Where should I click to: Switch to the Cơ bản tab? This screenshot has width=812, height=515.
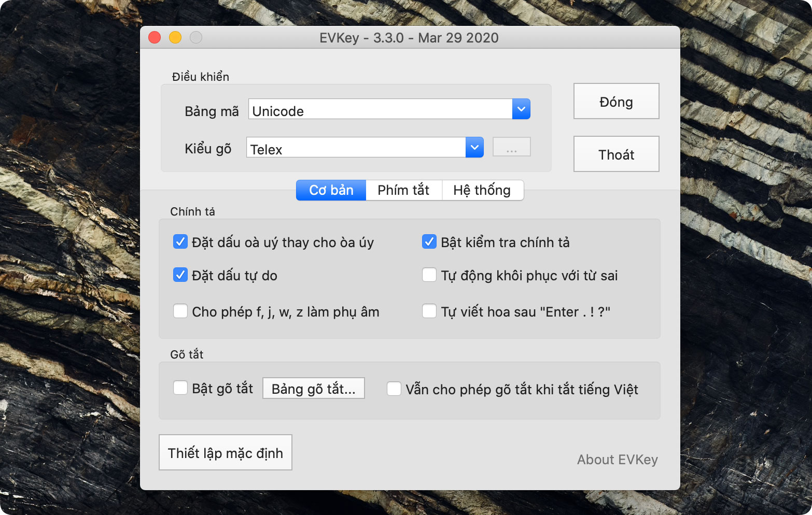coord(331,190)
